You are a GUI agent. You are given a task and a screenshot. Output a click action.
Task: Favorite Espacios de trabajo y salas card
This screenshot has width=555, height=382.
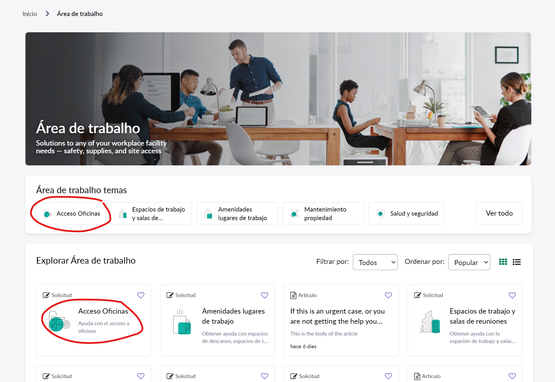click(x=512, y=295)
